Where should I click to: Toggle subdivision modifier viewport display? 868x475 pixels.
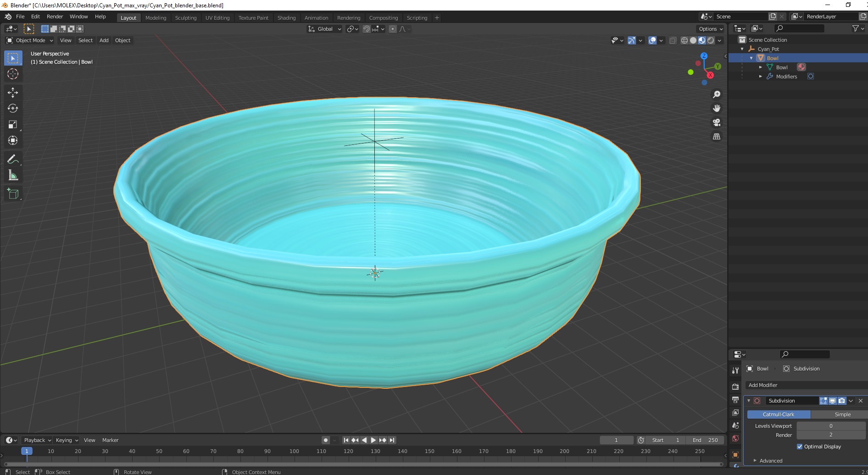click(x=832, y=401)
